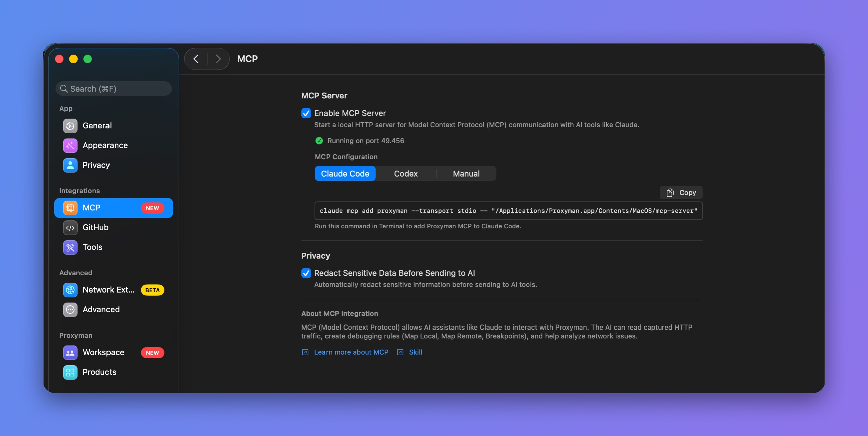Click the NEW badge on MCP row

click(x=152, y=208)
